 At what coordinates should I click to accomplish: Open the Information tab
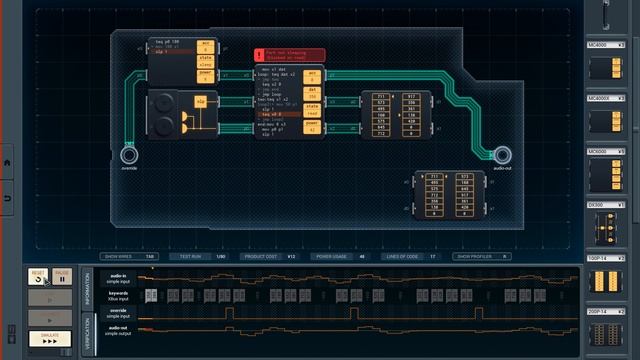coord(87,289)
